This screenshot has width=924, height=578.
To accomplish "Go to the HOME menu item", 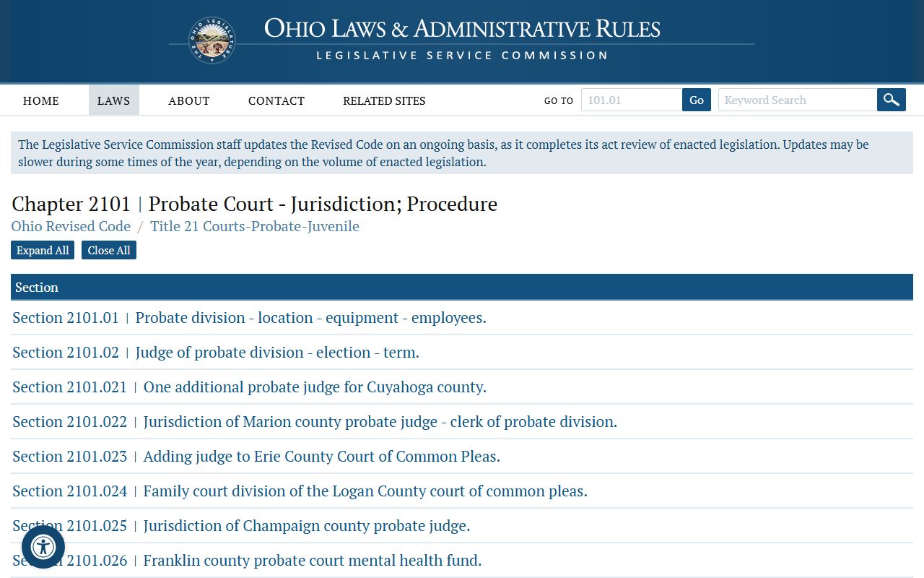I will point(41,100).
